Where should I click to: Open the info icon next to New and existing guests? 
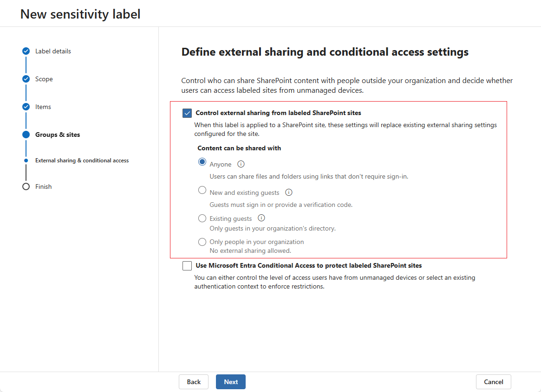pyautogui.click(x=288, y=192)
